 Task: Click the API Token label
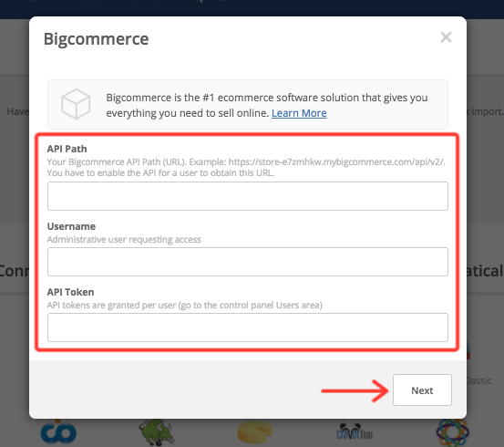(x=70, y=292)
